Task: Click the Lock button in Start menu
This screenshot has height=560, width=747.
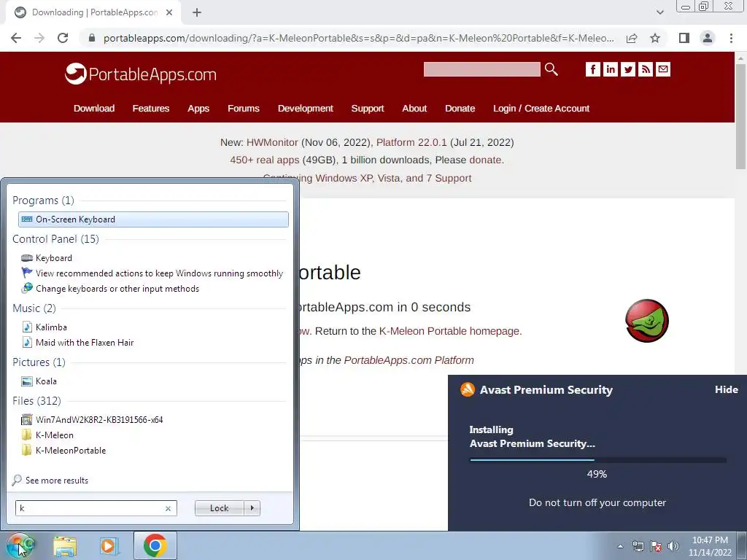Action: (x=219, y=508)
